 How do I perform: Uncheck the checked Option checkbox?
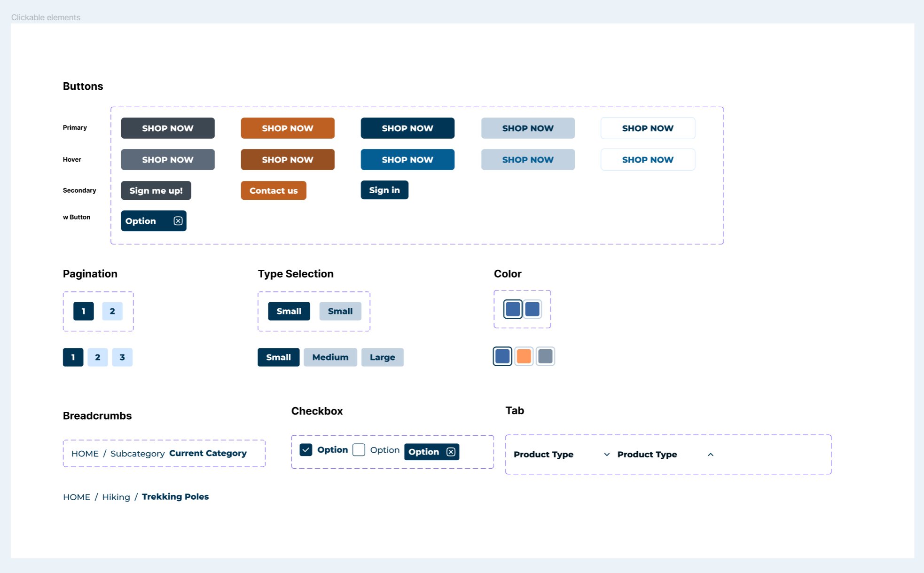[x=306, y=450]
